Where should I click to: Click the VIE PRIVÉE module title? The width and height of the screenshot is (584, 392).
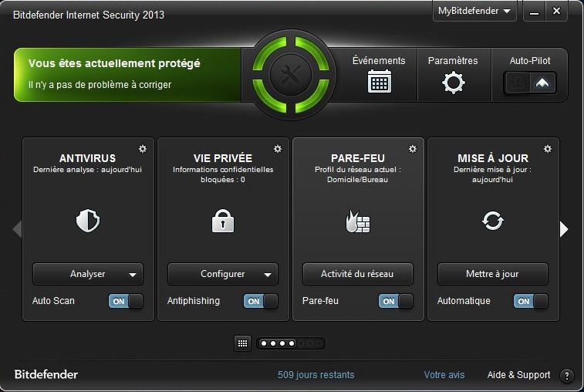tap(223, 158)
